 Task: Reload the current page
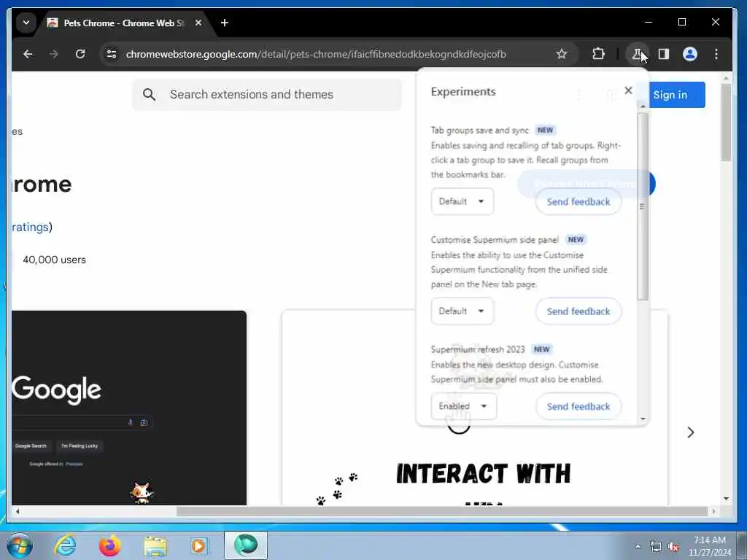(80, 54)
